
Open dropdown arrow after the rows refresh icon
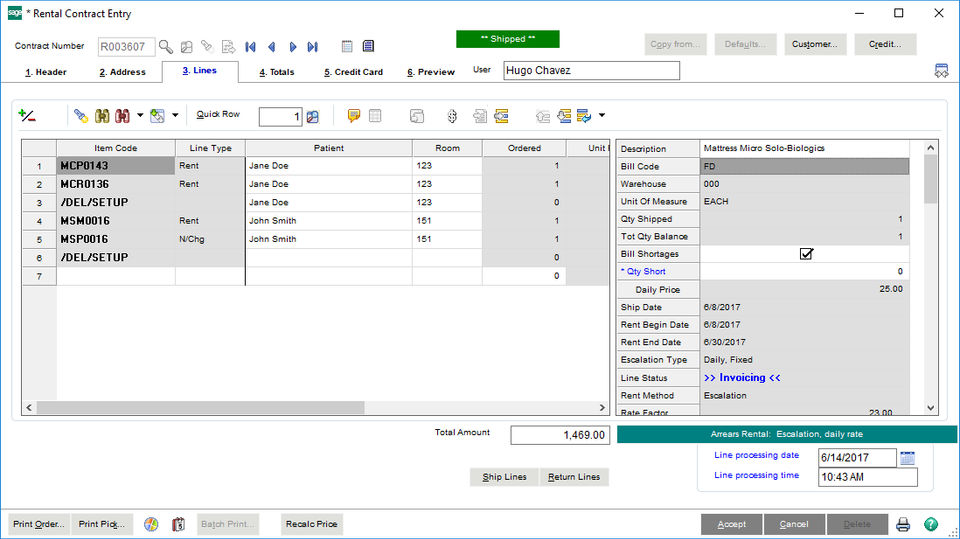click(602, 115)
